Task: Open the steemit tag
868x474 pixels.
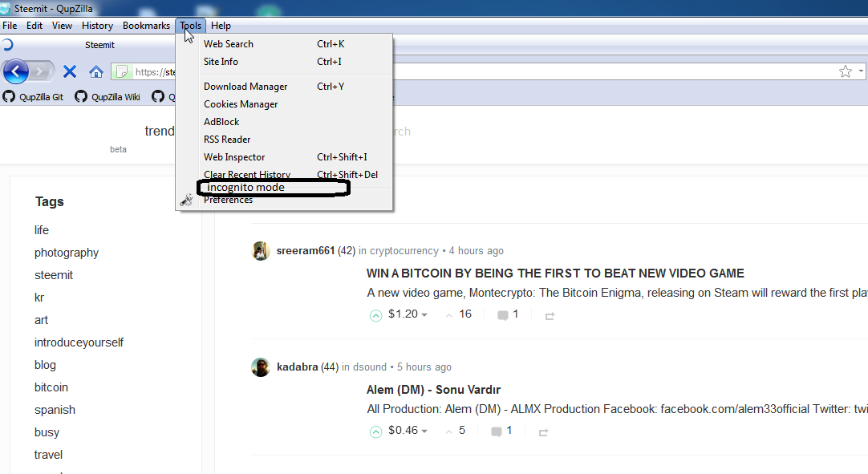Action: (x=54, y=275)
